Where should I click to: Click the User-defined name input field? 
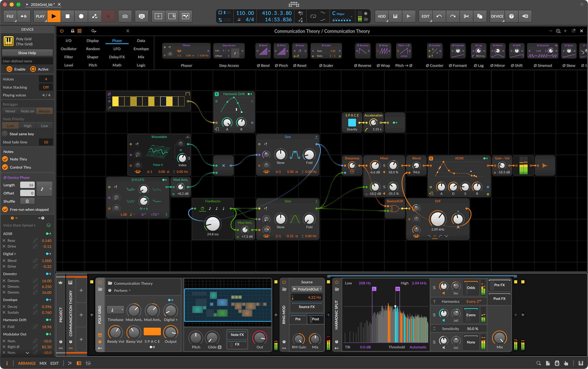[27, 61]
